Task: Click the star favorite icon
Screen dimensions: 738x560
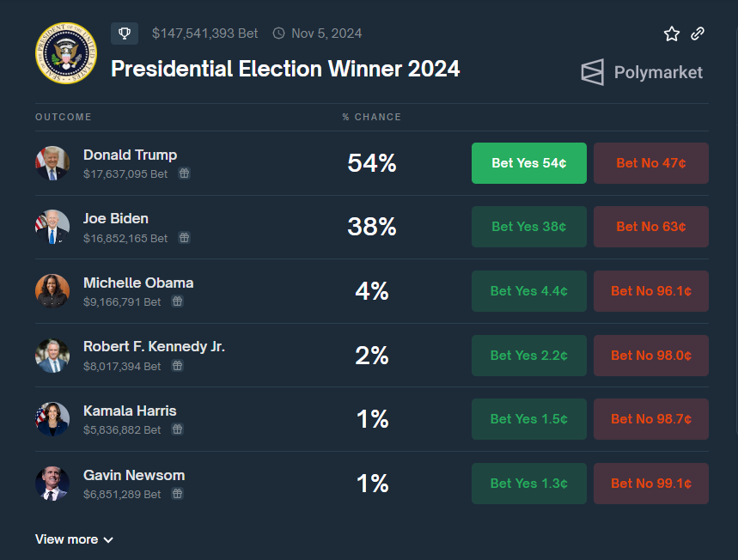Action: click(671, 33)
